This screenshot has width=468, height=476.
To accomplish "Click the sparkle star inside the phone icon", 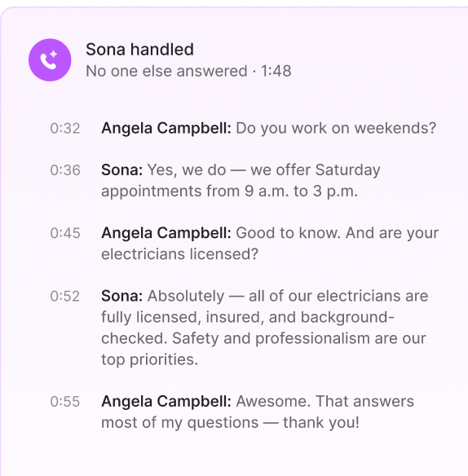I will tap(54, 55).
